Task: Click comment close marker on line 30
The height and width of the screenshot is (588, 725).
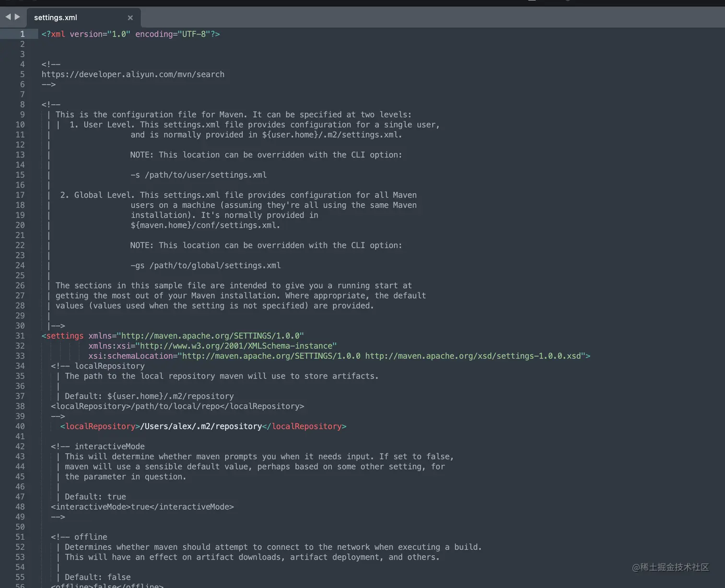Action: pyautogui.click(x=56, y=326)
